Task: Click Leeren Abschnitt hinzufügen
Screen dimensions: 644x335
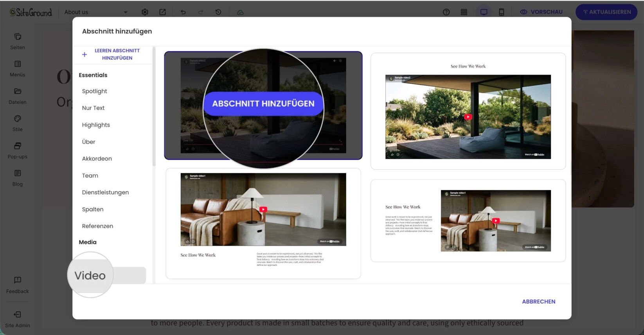Action: (112, 54)
